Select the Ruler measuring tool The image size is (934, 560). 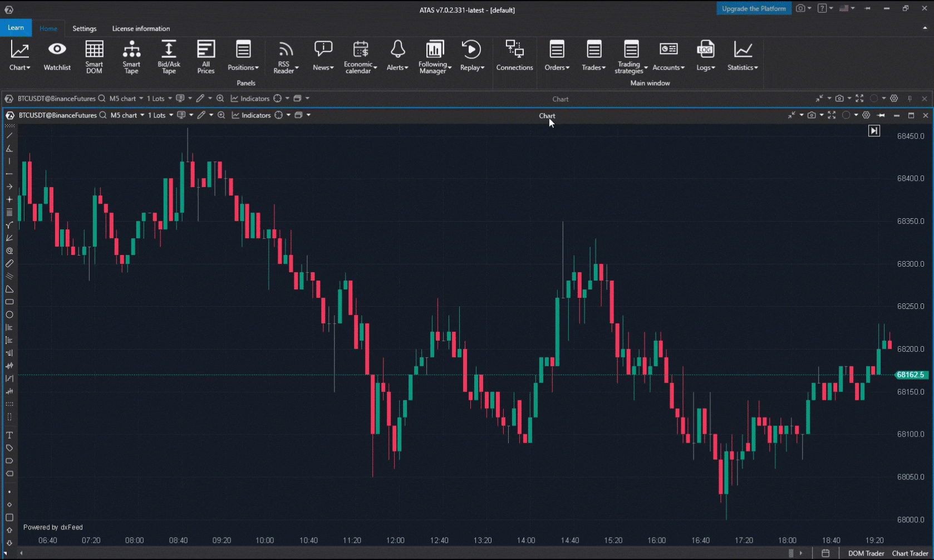(x=9, y=263)
